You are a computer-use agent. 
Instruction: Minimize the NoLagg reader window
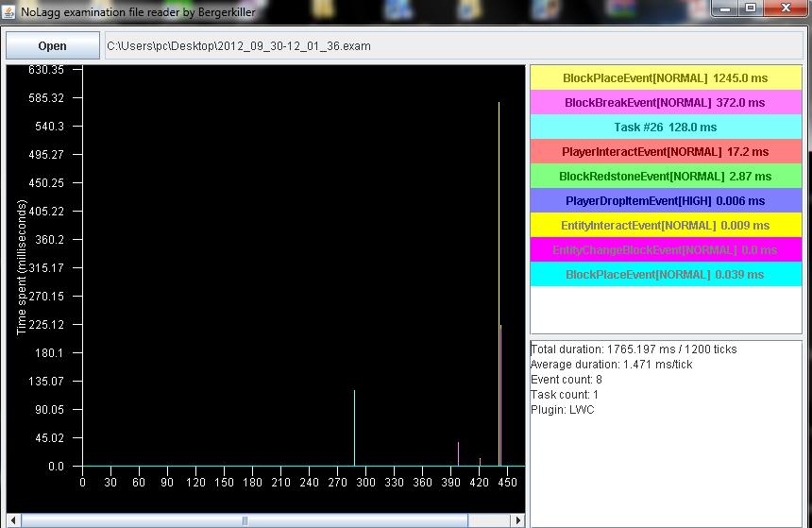coord(725,9)
